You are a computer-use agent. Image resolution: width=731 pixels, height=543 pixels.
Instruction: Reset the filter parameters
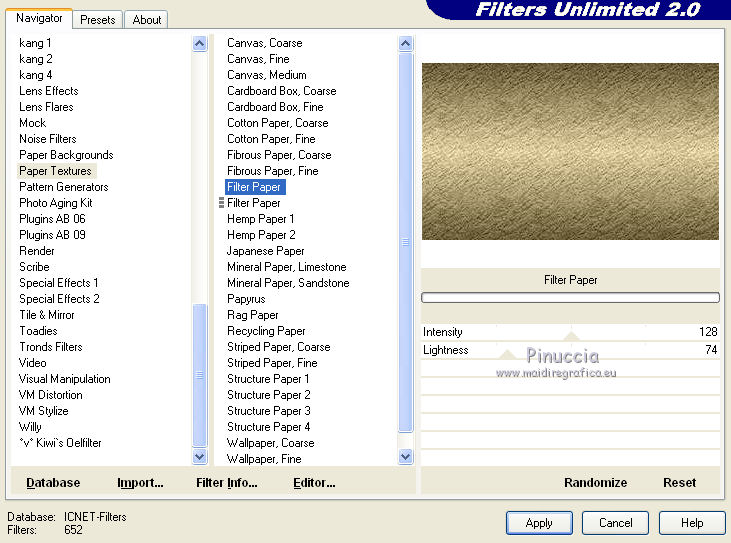click(x=679, y=482)
